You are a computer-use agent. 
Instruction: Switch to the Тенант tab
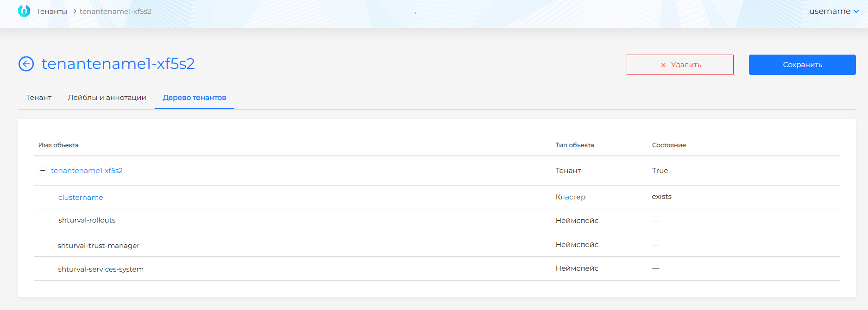[39, 98]
